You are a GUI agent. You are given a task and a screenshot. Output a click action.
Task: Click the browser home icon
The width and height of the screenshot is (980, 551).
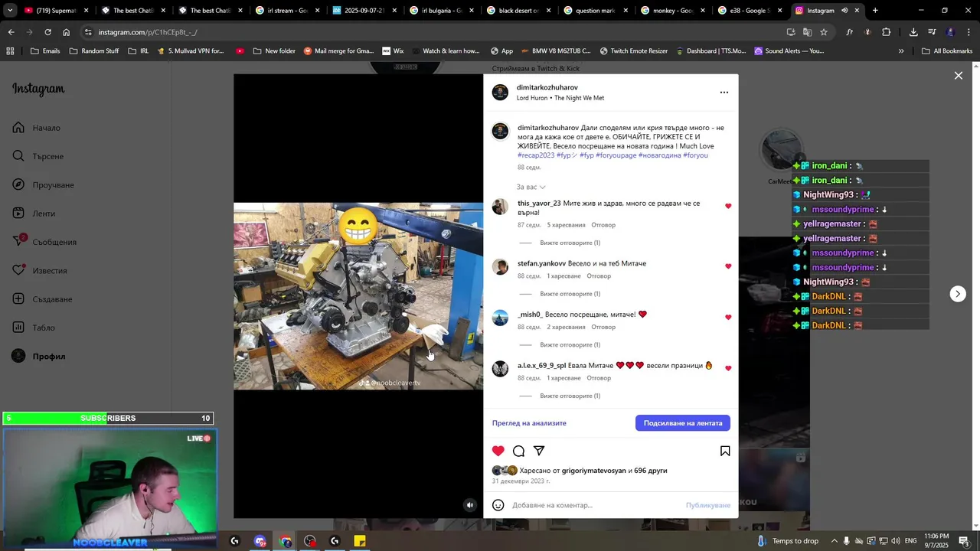click(x=66, y=32)
